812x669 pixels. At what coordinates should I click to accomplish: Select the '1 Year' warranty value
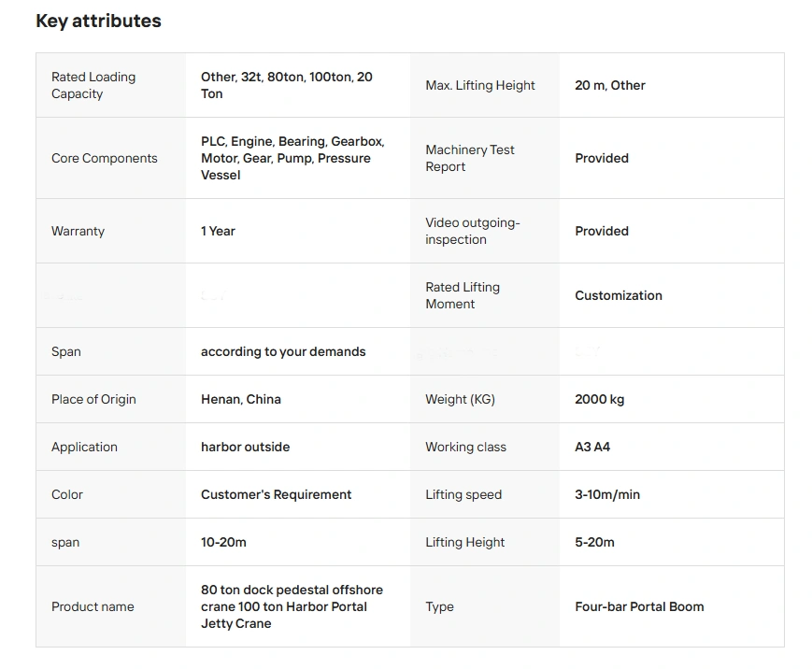(x=218, y=231)
